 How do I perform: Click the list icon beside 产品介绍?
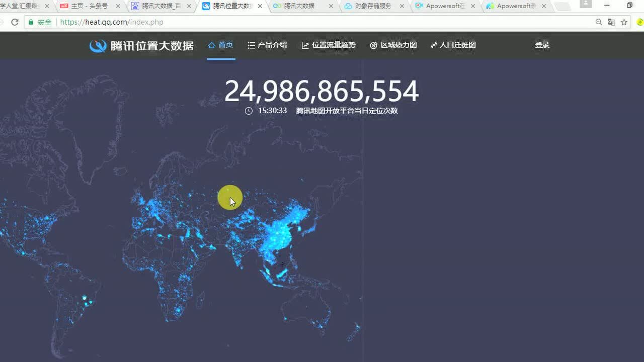click(251, 45)
